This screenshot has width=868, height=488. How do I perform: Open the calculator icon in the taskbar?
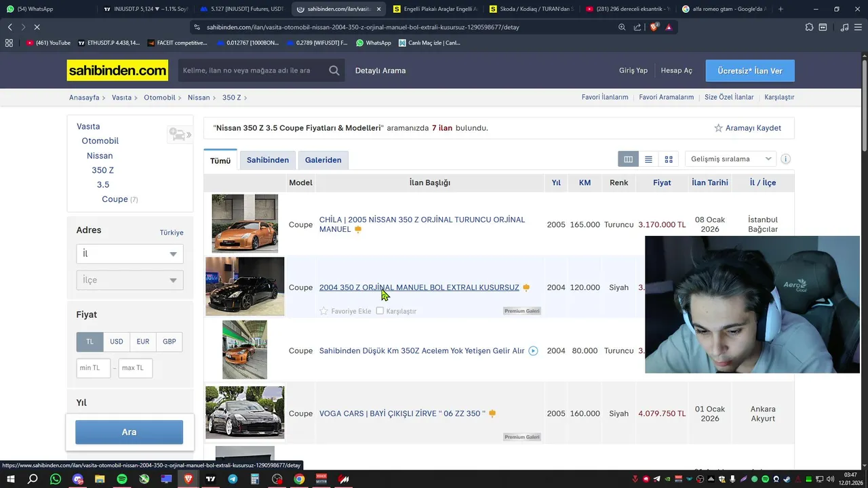click(x=255, y=479)
